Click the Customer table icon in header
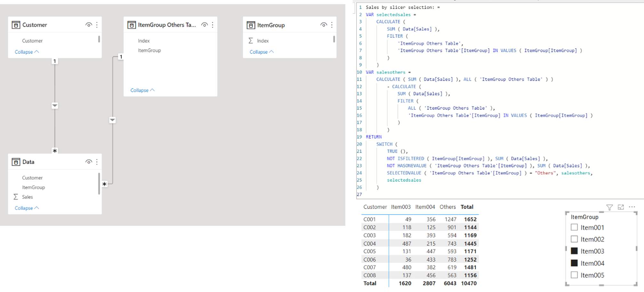The width and height of the screenshot is (644, 292). pyautogui.click(x=16, y=25)
